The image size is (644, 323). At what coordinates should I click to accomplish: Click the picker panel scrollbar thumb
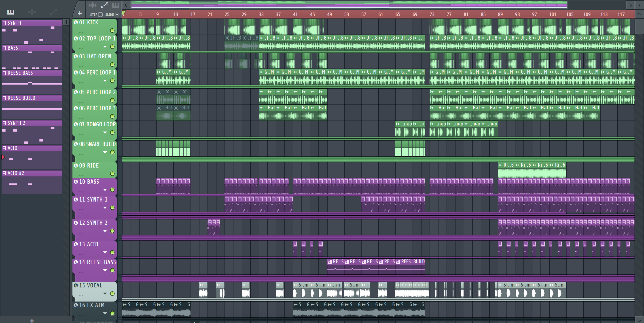click(x=66, y=22)
